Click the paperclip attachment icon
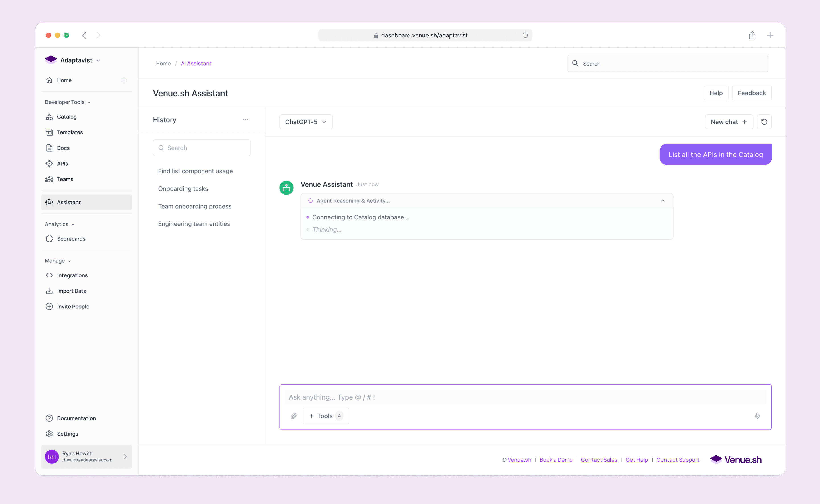The image size is (820, 504). click(293, 416)
